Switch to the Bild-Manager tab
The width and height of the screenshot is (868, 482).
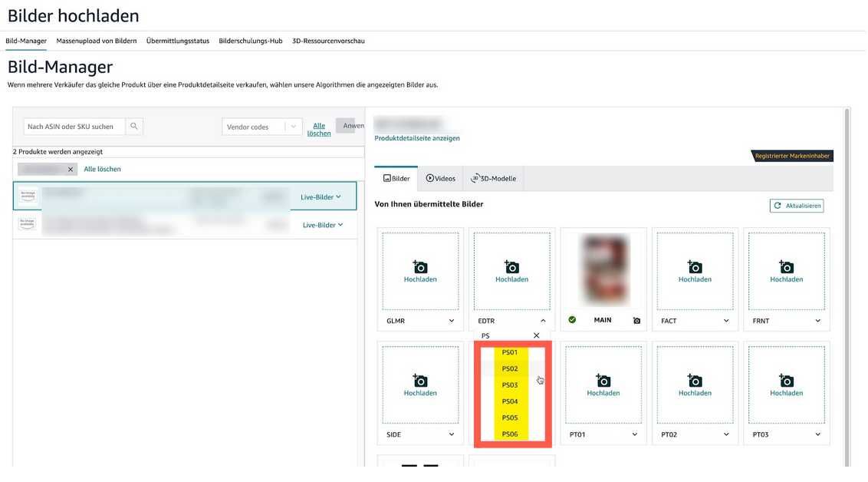(x=26, y=41)
